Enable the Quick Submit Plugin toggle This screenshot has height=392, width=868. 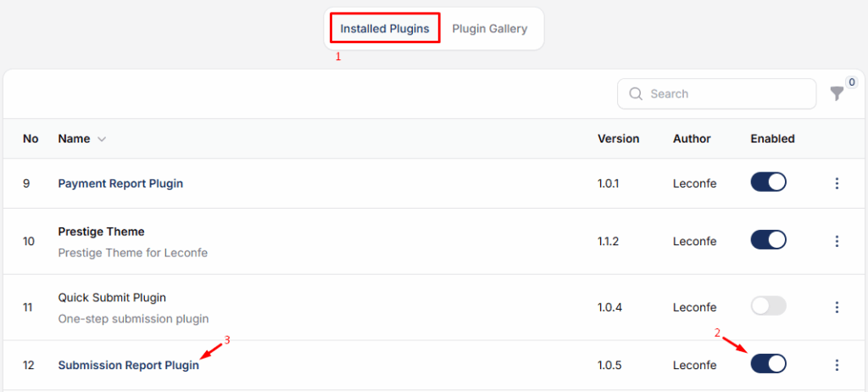768,306
